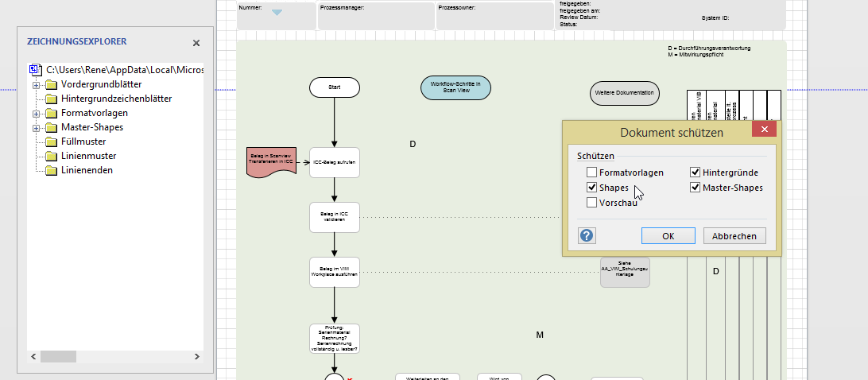Enable the Formatvorlagen checkbox
868x380 pixels.
(x=591, y=173)
